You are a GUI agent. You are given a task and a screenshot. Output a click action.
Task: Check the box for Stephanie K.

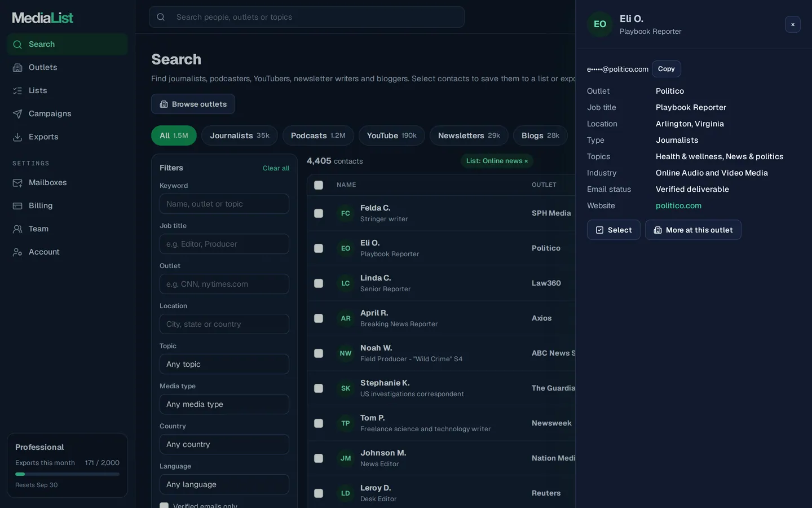click(319, 388)
